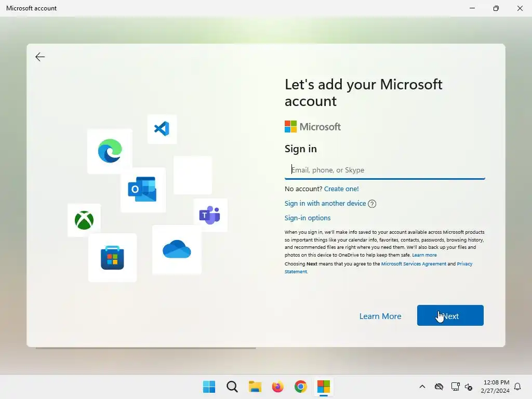Click the Microsoft Teams tile icon

click(210, 215)
